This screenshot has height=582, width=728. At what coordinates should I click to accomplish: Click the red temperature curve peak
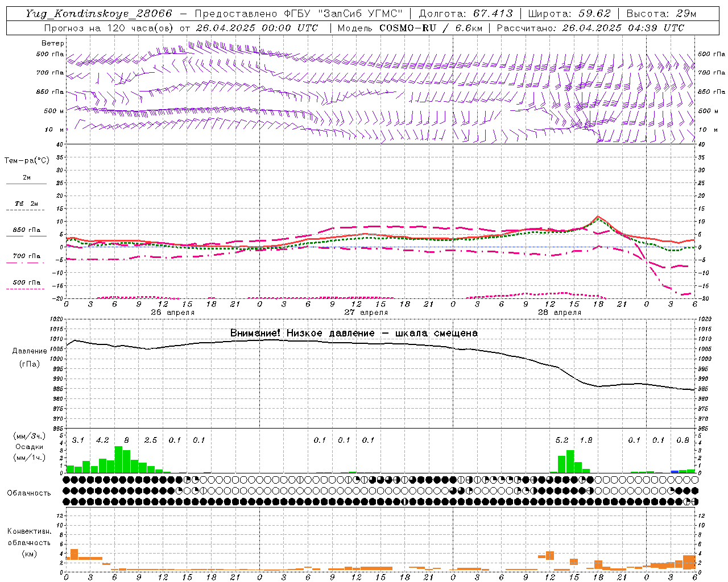coord(598,217)
